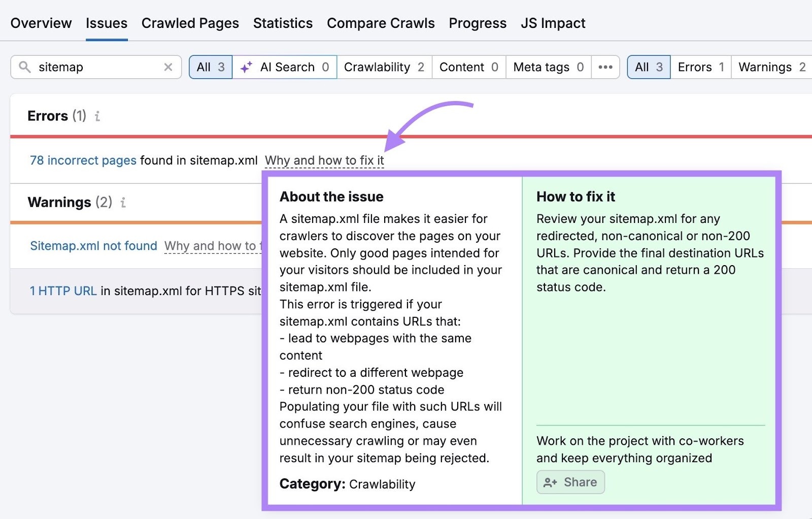The image size is (812, 519).
Task: Click the Sitemap.xml not found link
Action: click(93, 246)
